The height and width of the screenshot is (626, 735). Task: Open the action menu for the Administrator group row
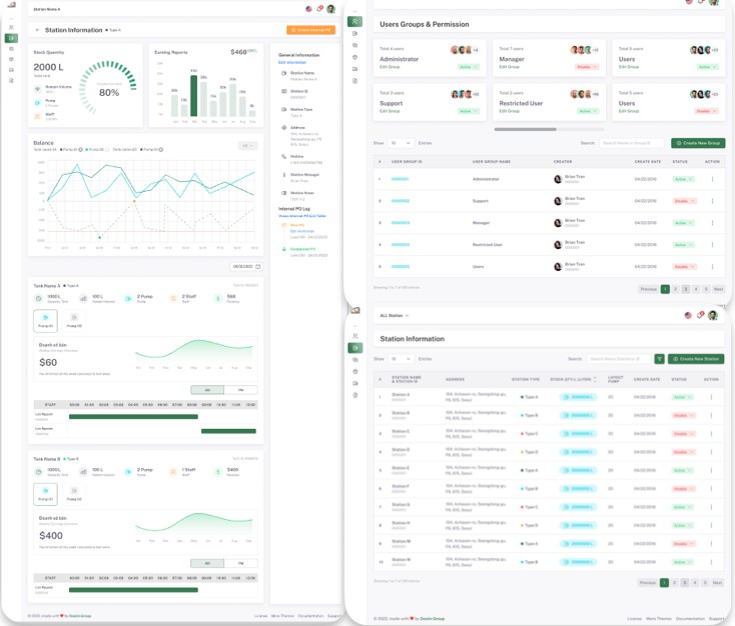[x=712, y=179]
